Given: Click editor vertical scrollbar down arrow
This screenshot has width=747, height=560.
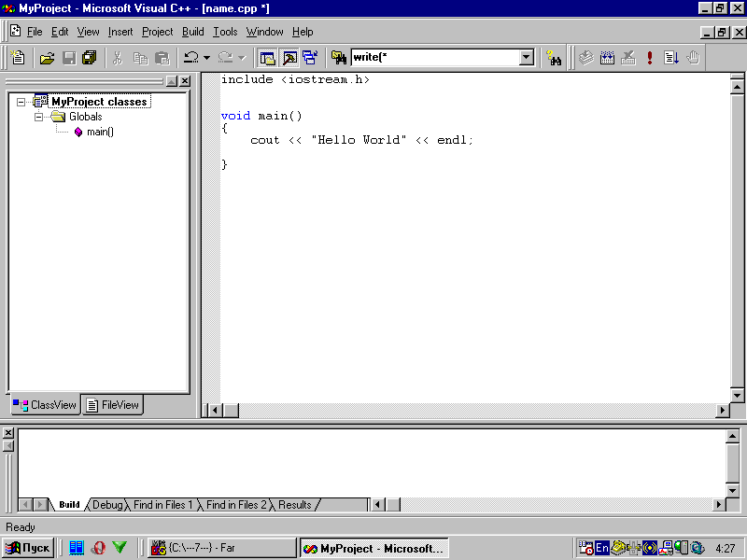Looking at the screenshot, I should coord(737,395).
